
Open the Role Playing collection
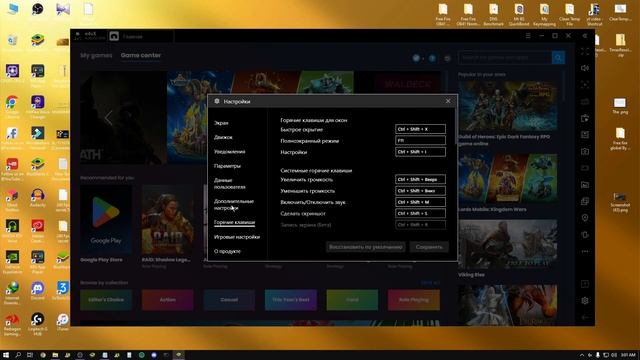click(414, 300)
